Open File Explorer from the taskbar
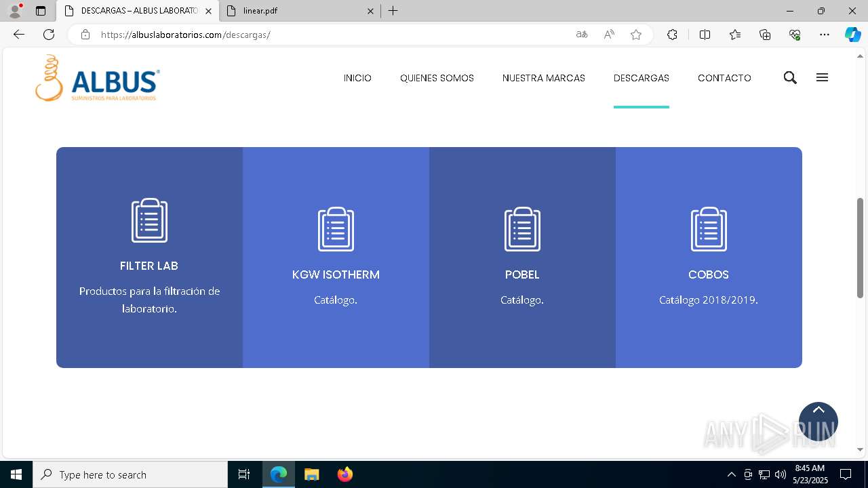The image size is (868, 488). coord(311,474)
